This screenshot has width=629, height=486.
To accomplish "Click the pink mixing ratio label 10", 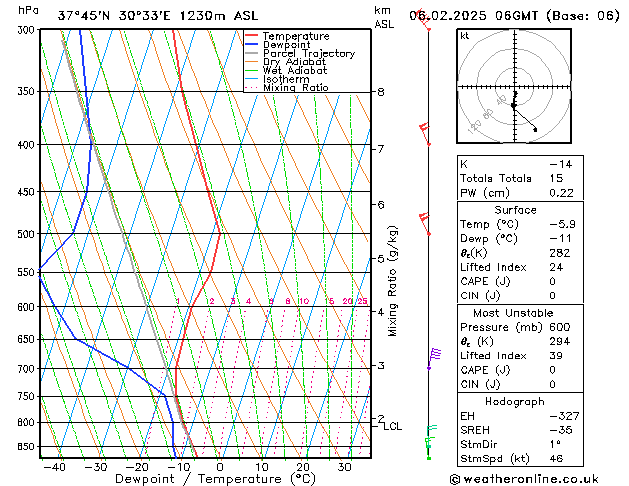I will (x=304, y=301).
